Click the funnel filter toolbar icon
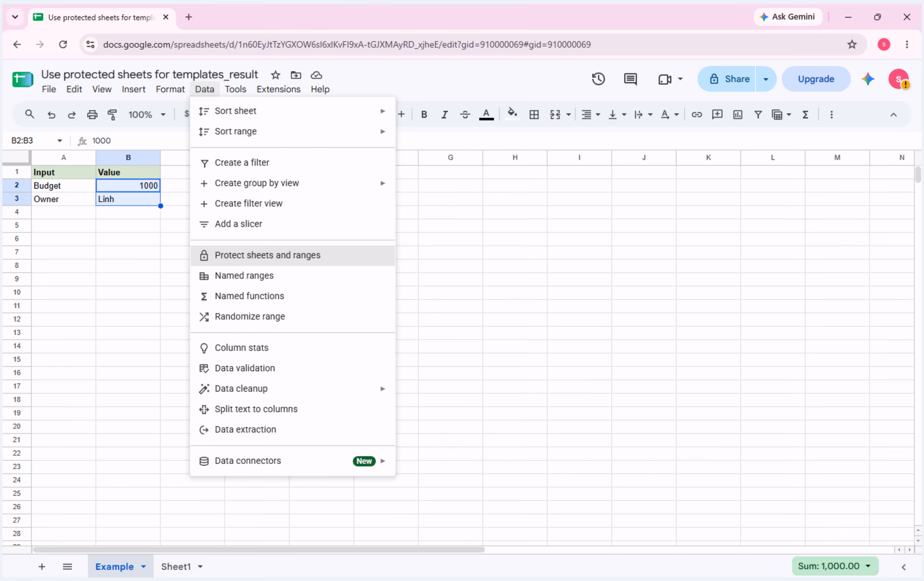Screen dimensions: 924x581 [x=758, y=114]
